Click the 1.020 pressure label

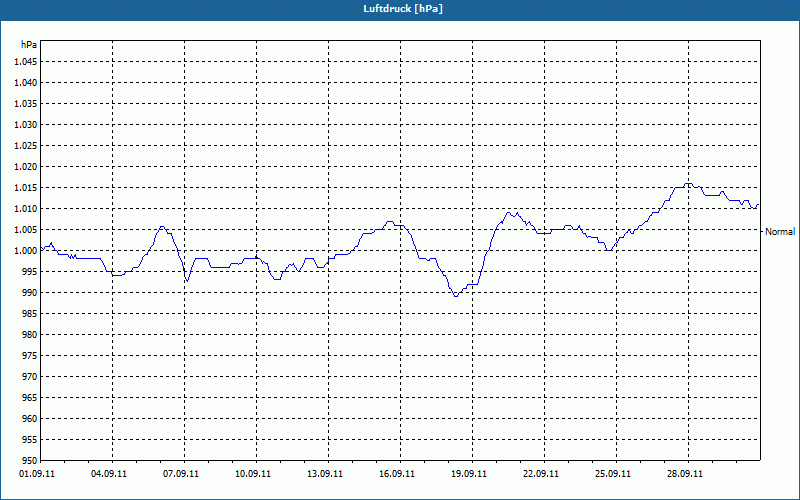tap(26, 166)
